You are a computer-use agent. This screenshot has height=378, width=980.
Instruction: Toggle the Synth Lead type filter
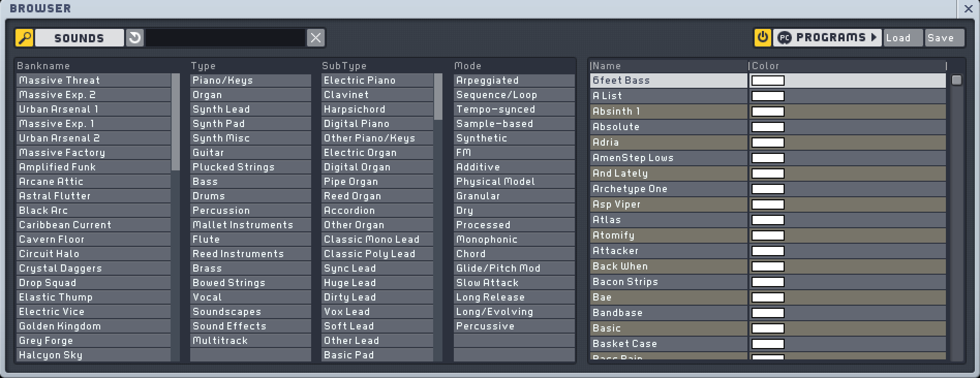pos(250,109)
